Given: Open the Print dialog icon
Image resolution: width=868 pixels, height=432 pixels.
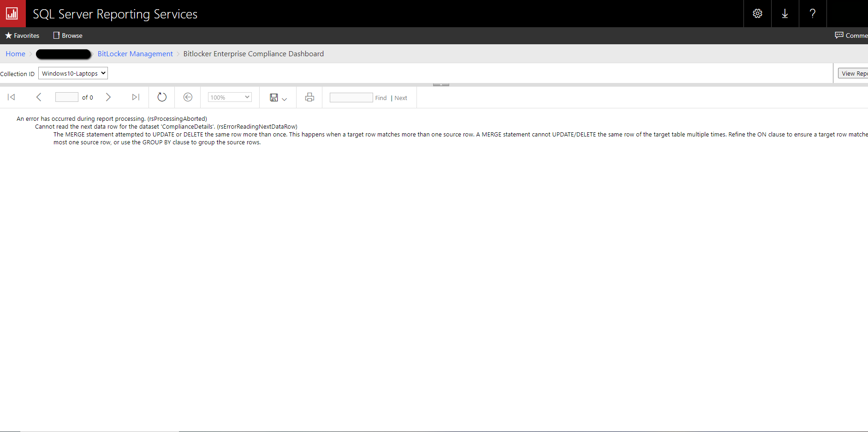Looking at the screenshot, I should (x=309, y=97).
